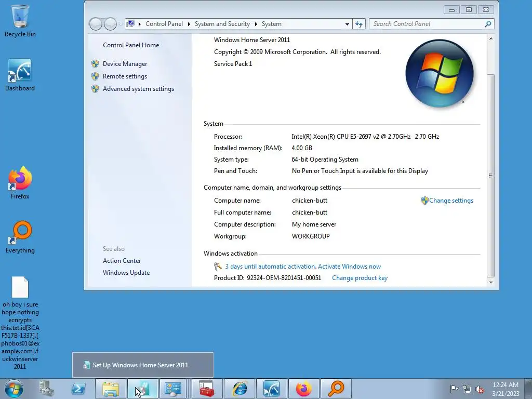Open the Windows Start orb

[x=14, y=389]
